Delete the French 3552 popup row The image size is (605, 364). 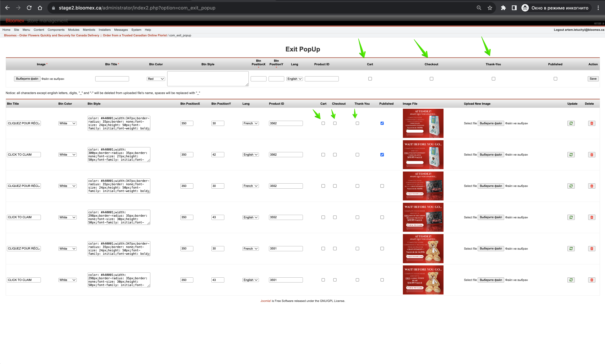(591, 186)
